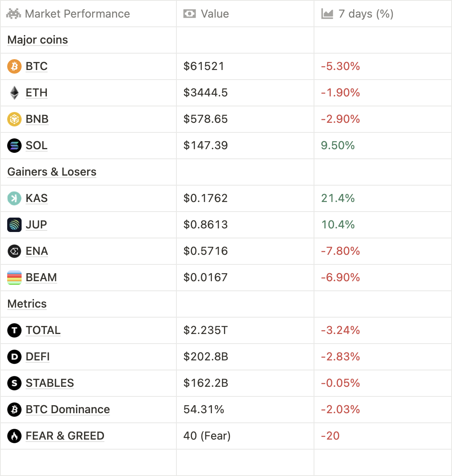Click the Ethena ENA icon
Viewport: 452px width, 476px height.
coord(14,251)
